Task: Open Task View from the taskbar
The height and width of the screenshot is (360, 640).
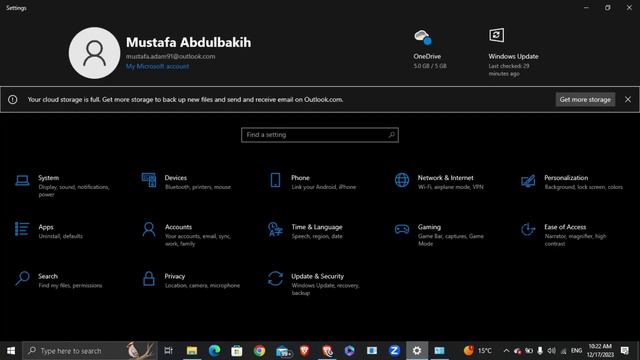Action: click(x=169, y=351)
